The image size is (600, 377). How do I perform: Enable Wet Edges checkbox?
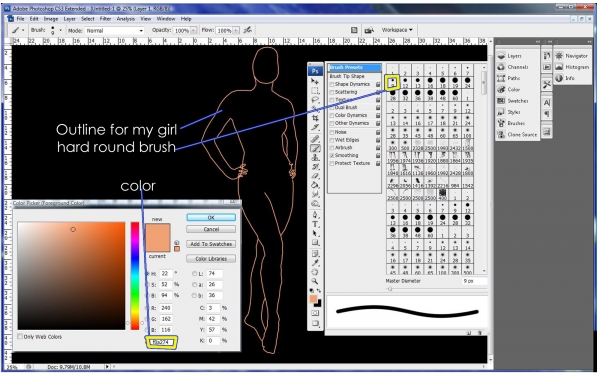pyautogui.click(x=332, y=140)
